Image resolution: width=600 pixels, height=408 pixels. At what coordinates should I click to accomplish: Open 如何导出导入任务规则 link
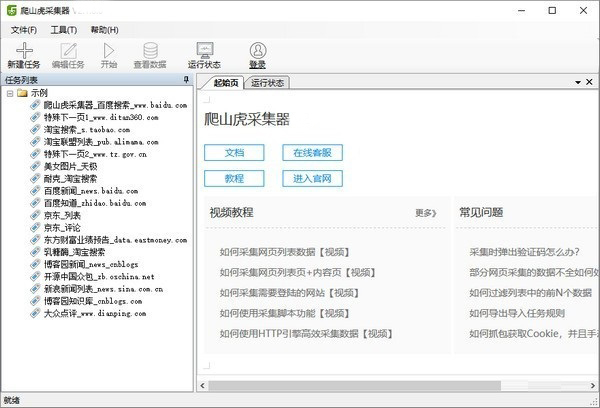pos(517,313)
